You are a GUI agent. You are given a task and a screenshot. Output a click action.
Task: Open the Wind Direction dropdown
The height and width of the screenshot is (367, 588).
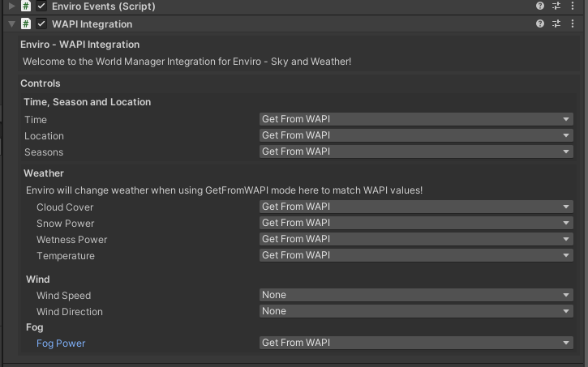(415, 311)
